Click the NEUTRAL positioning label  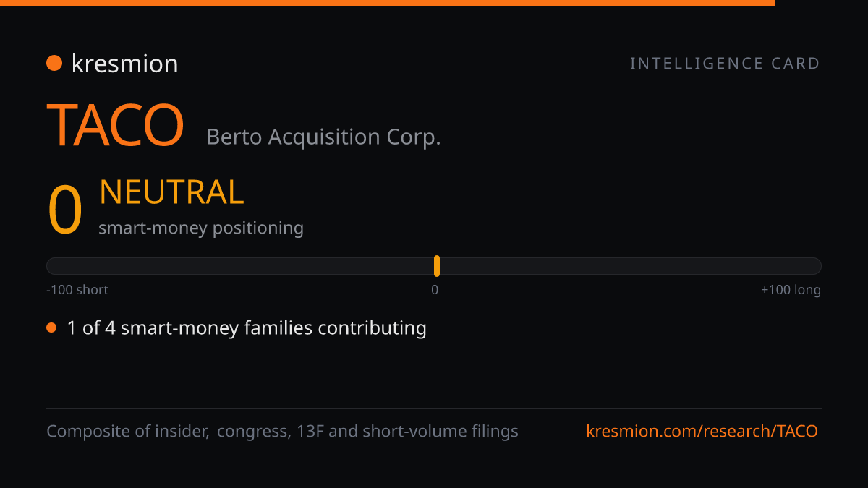pyautogui.click(x=171, y=192)
